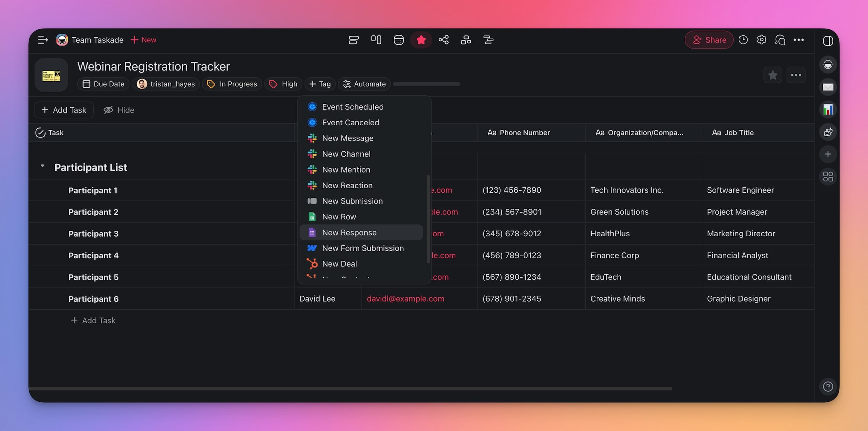Open the settings gear icon
868x431 pixels.
[x=762, y=40]
